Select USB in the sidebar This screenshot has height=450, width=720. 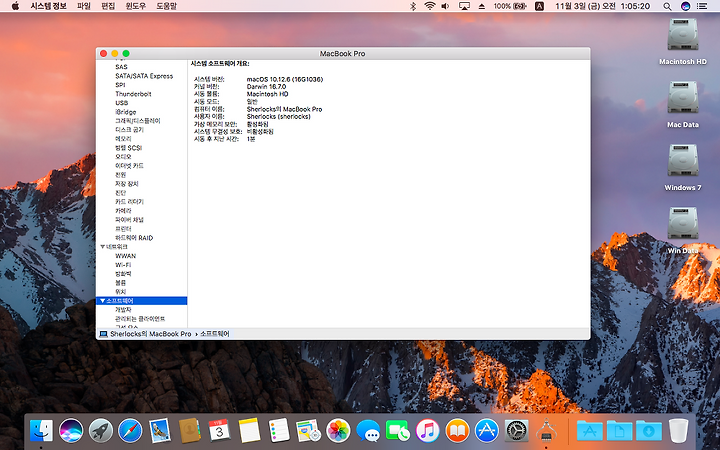pyautogui.click(x=122, y=103)
